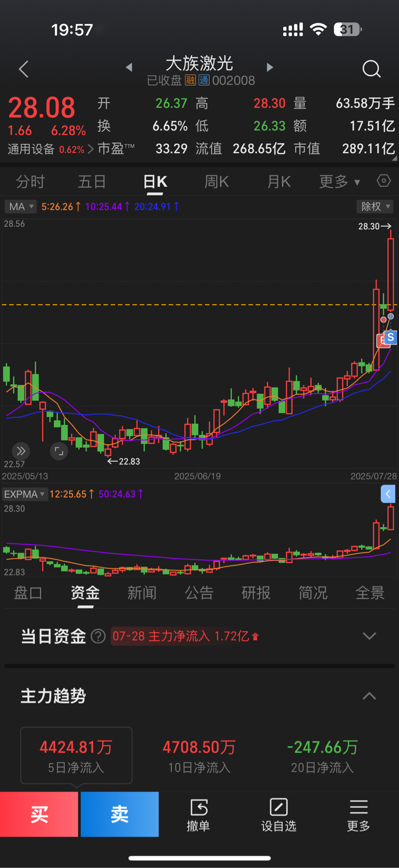Open the MA indicator dropdown
399x868 pixels.
20,206
